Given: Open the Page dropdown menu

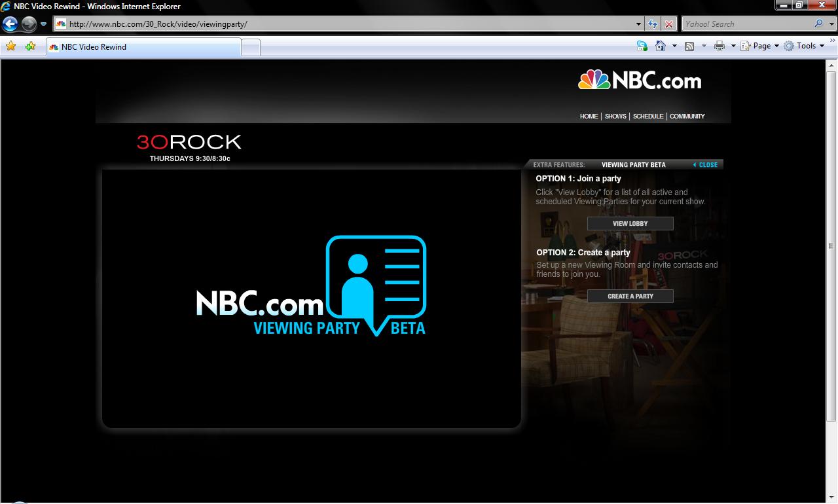Looking at the screenshot, I should coord(760,46).
